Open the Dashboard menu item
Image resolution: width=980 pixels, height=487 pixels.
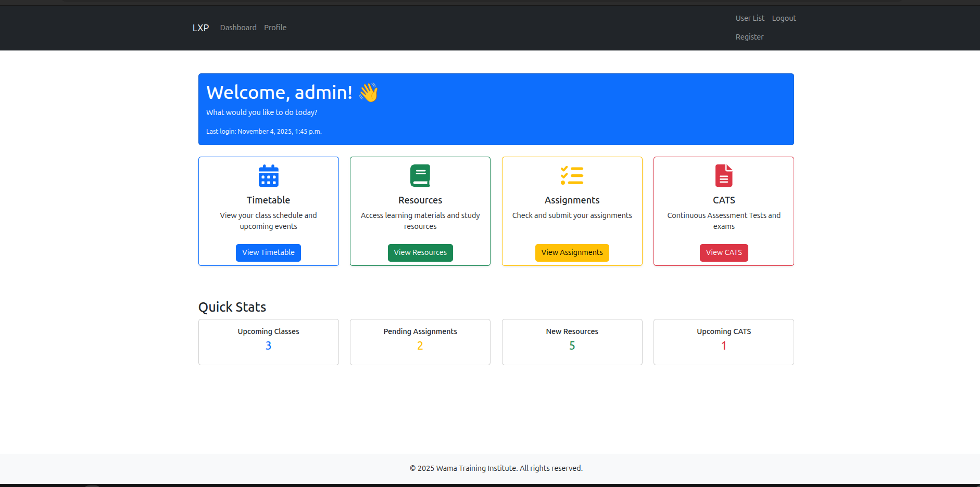coord(238,28)
